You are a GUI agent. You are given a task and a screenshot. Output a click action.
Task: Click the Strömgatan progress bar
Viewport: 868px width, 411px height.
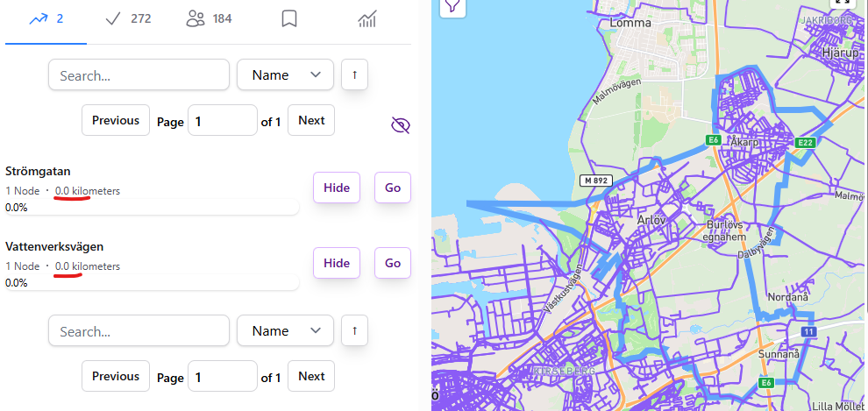tap(153, 208)
